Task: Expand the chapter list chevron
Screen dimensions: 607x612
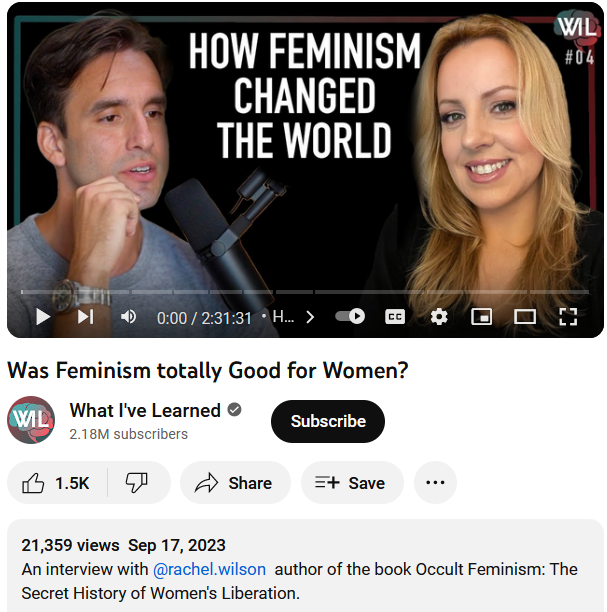Action: [310, 317]
